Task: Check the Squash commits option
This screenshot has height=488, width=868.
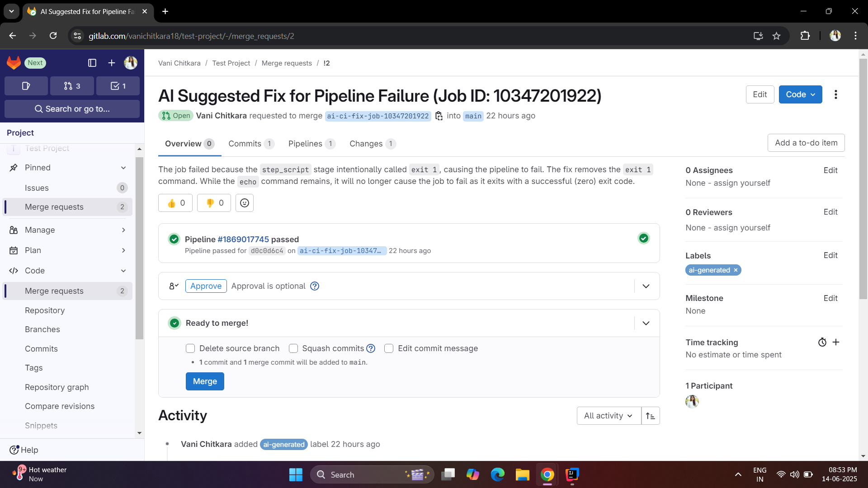Action: click(293, 348)
